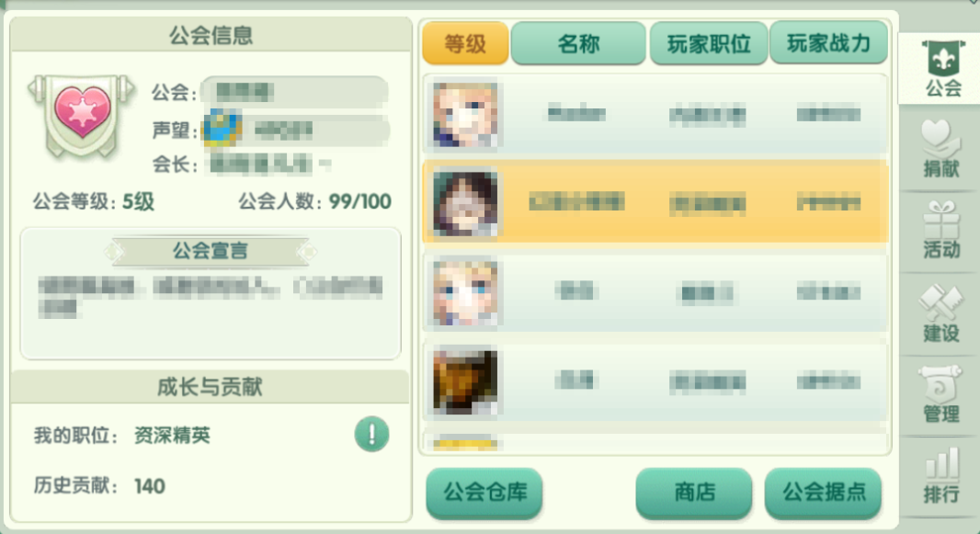Image resolution: width=980 pixels, height=534 pixels.
Task: Sort members by 等级 tab
Action: coord(465,43)
